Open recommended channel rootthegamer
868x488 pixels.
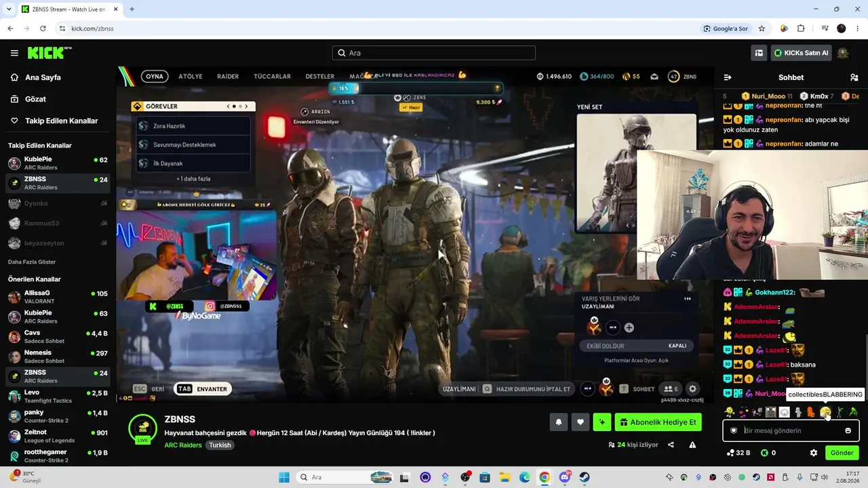click(x=58, y=455)
